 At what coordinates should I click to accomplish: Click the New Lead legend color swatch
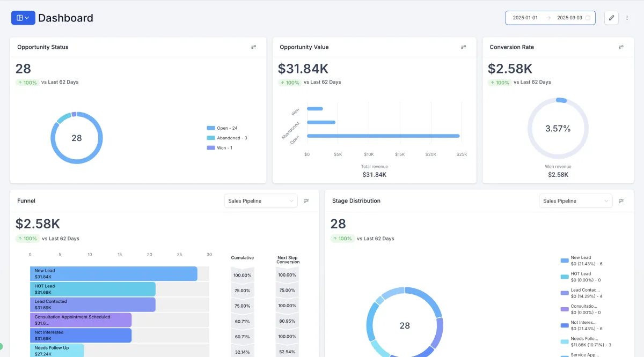(565, 261)
